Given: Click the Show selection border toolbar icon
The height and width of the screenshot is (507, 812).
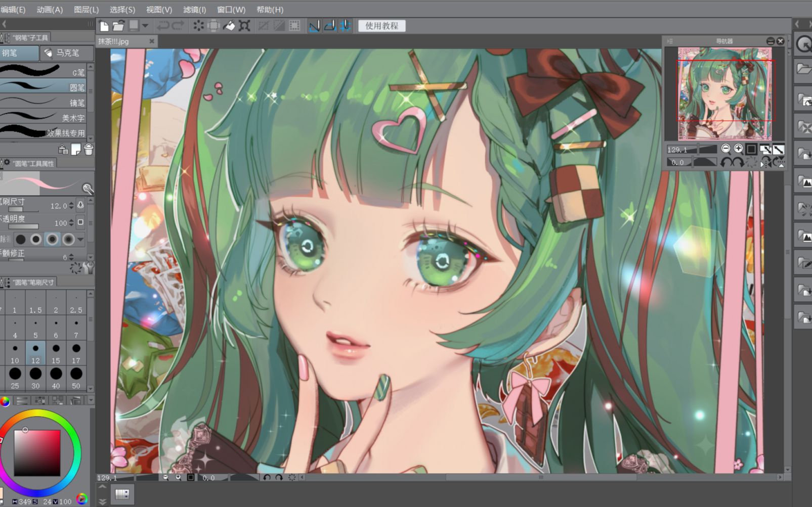Looking at the screenshot, I should tap(294, 26).
